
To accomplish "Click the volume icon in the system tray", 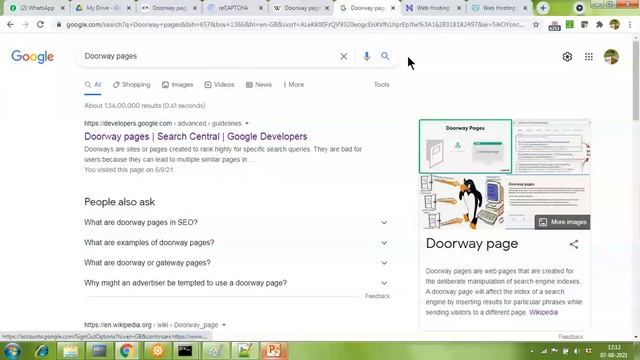I will pos(576,351).
